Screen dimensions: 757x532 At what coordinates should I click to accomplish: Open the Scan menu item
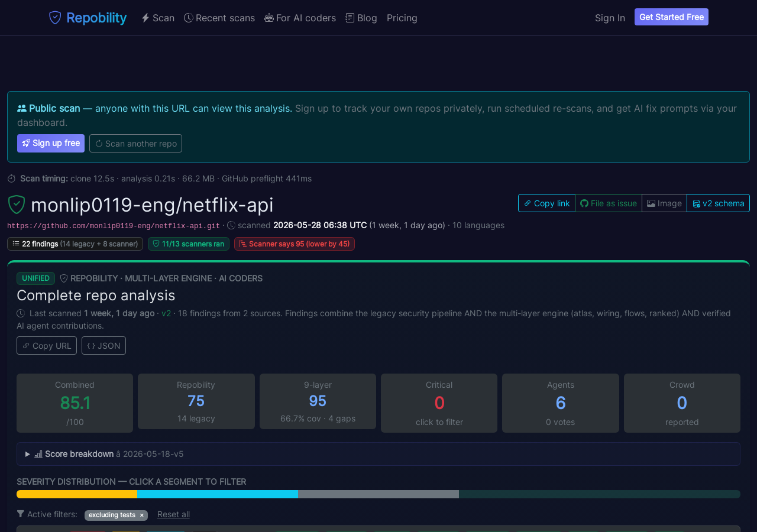tap(158, 18)
